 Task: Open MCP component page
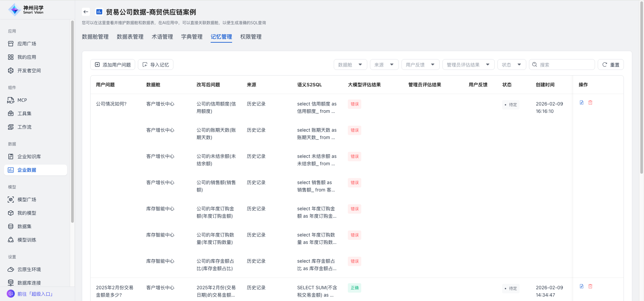pos(22,100)
